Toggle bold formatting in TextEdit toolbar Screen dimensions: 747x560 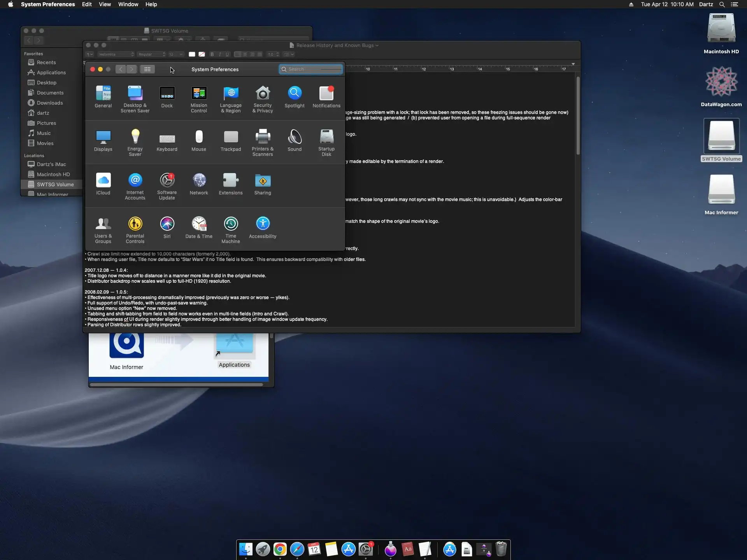(x=212, y=54)
